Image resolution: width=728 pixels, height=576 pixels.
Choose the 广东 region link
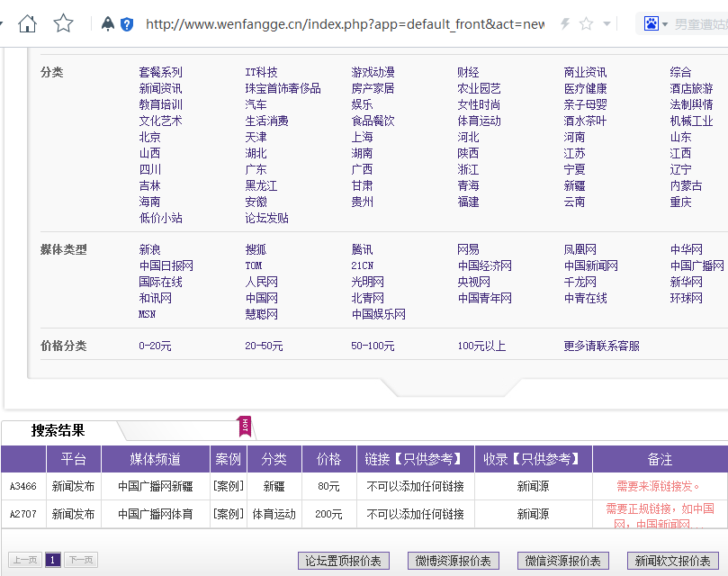256,169
